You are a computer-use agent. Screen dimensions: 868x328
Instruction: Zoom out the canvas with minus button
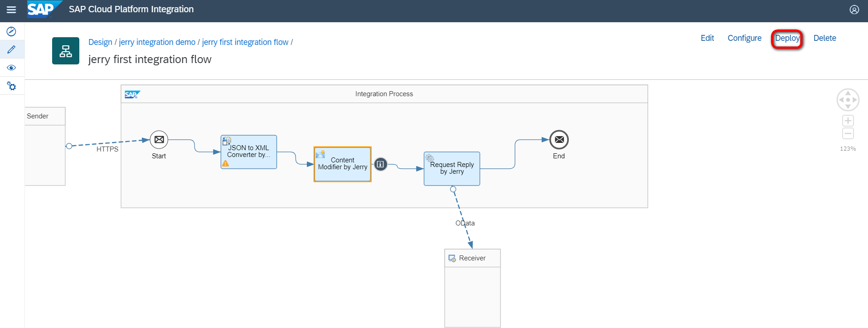coord(848,133)
